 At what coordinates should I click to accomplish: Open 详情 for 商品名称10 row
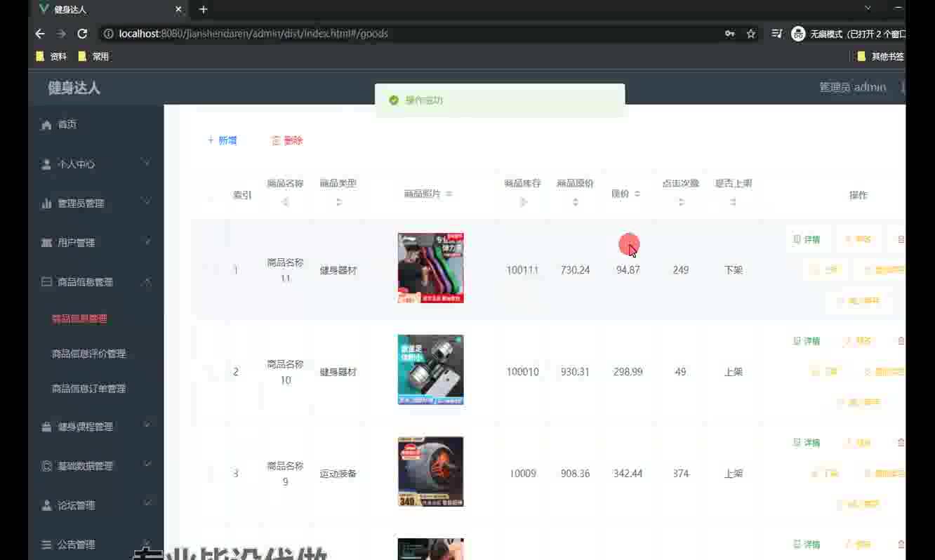[807, 341]
